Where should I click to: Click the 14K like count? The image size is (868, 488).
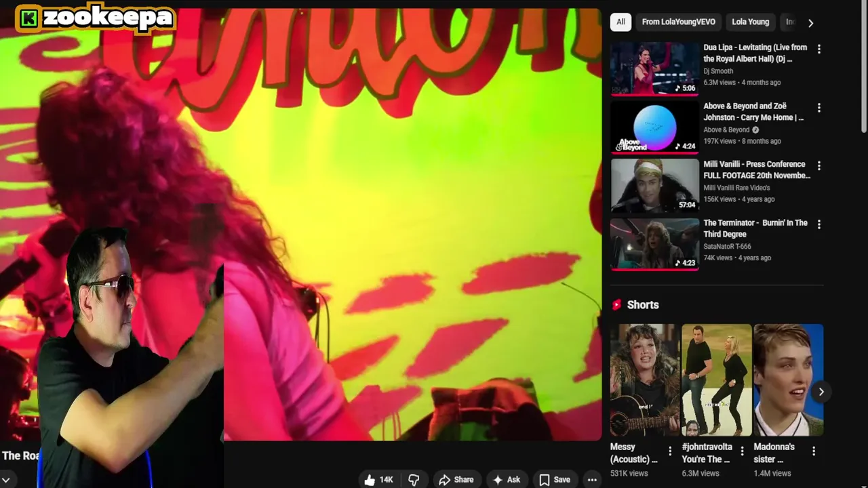[x=386, y=480]
